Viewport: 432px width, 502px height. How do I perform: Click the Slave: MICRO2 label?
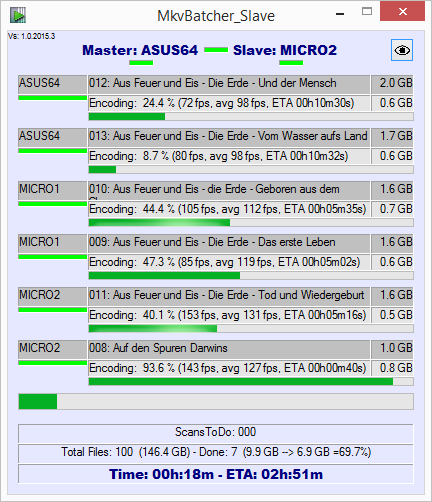click(285, 50)
